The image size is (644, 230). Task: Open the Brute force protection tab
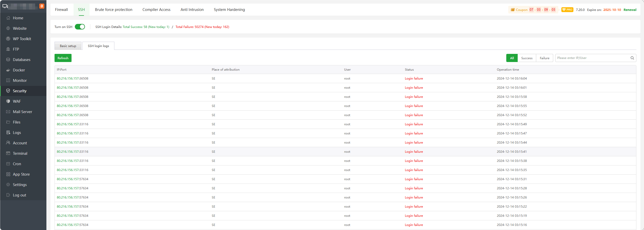tap(114, 10)
